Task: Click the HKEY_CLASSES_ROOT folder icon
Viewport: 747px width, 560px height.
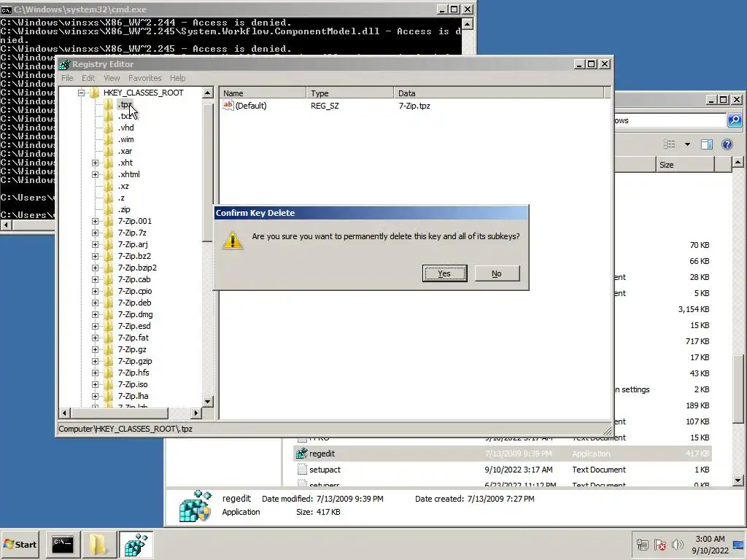Action: coord(94,93)
